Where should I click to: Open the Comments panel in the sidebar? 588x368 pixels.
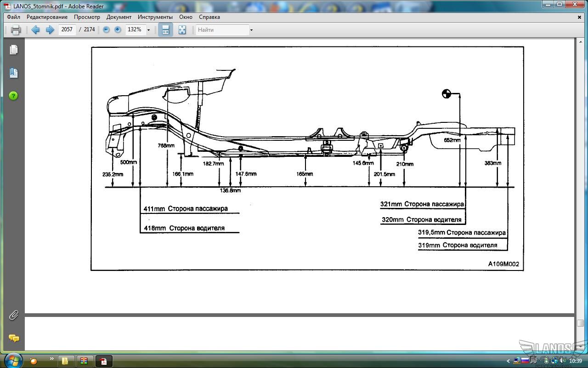[14, 339]
